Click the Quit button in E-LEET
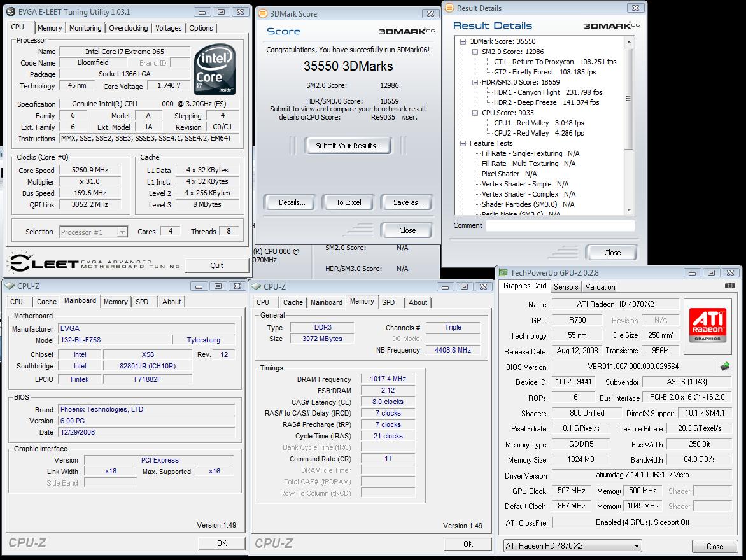 216,265
